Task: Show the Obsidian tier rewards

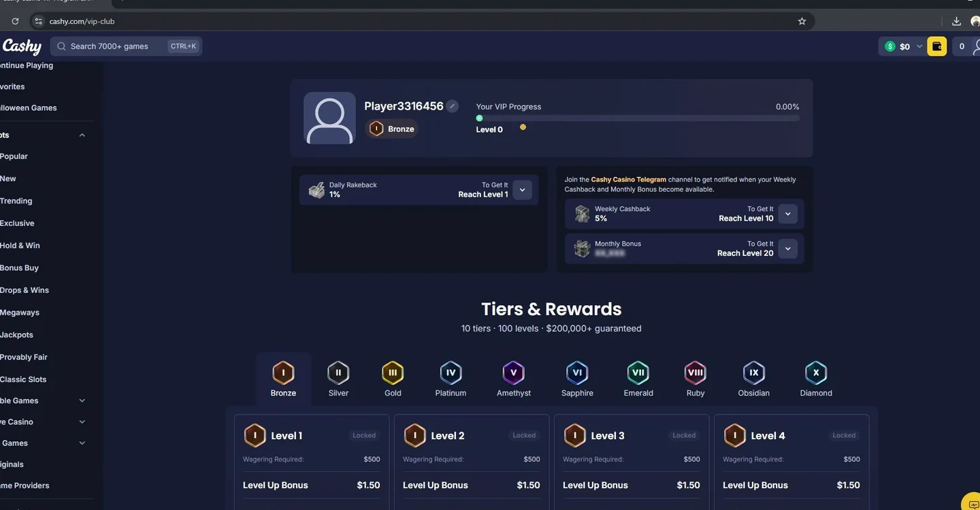Action: [754, 379]
